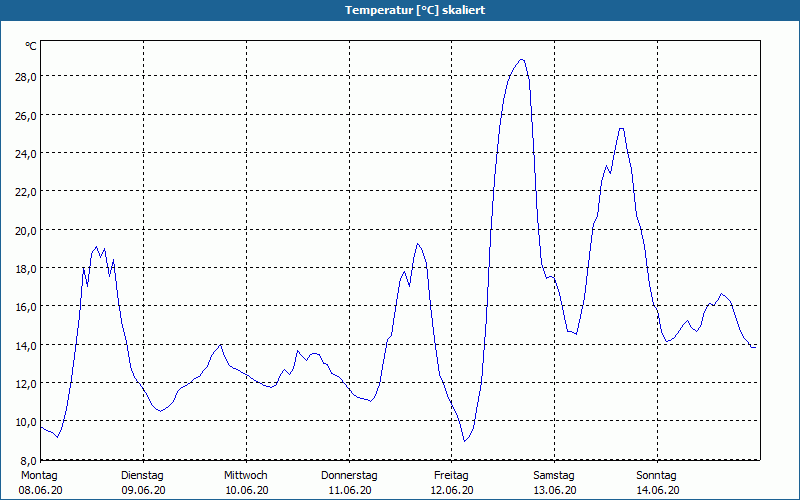Click the 'Donnerstag' day label
Viewport: 800px width, 500px height.
coord(349,476)
